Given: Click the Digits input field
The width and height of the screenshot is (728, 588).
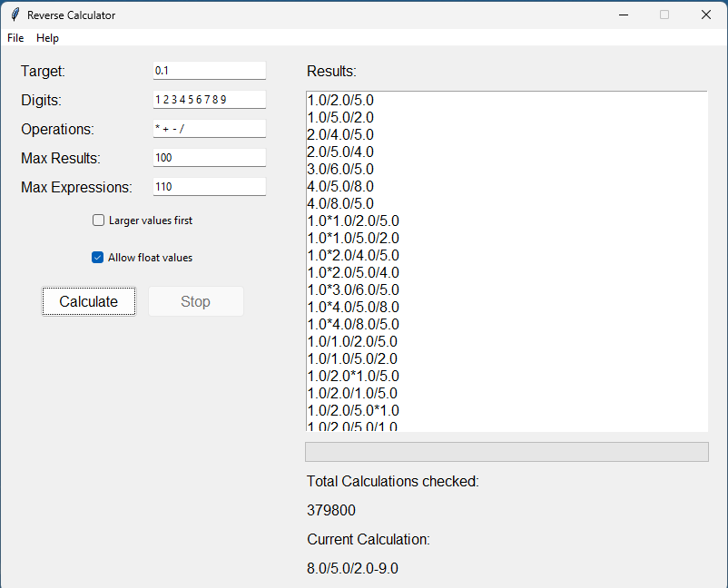Looking at the screenshot, I should click(210, 100).
